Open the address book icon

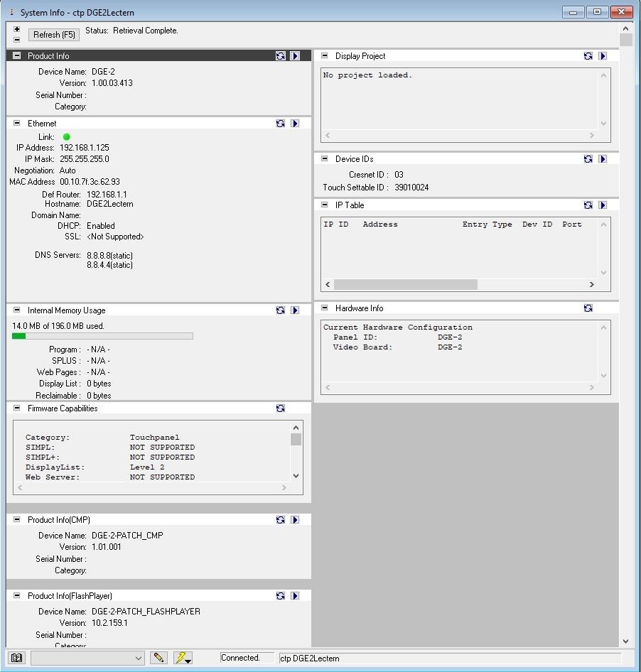17,657
